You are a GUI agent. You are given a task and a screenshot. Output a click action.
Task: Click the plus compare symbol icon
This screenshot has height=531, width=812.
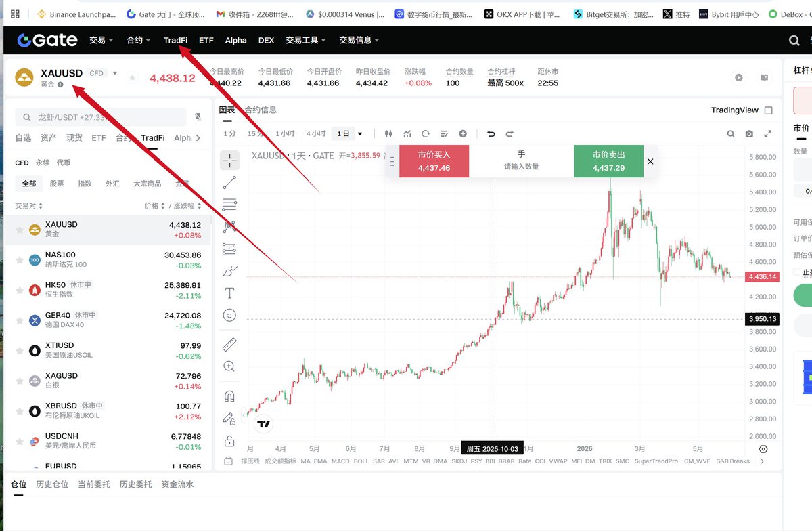coord(463,134)
